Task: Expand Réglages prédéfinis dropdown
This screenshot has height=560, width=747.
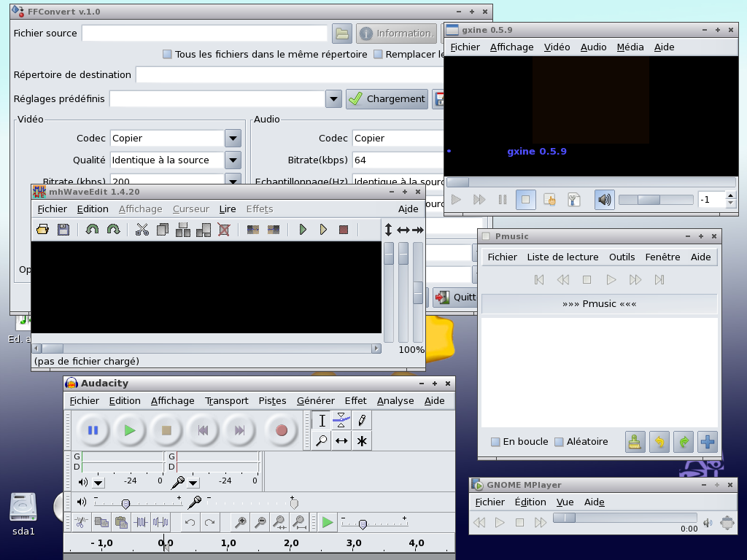Action: (333, 99)
